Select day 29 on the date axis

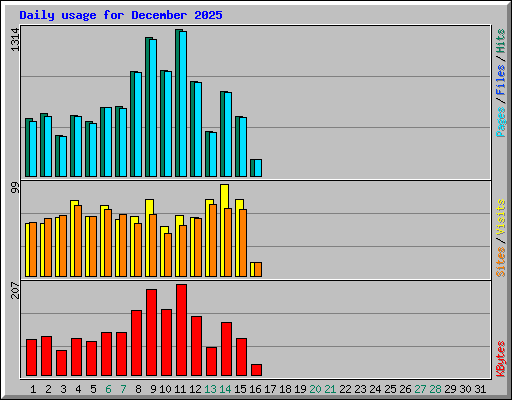click(x=450, y=389)
